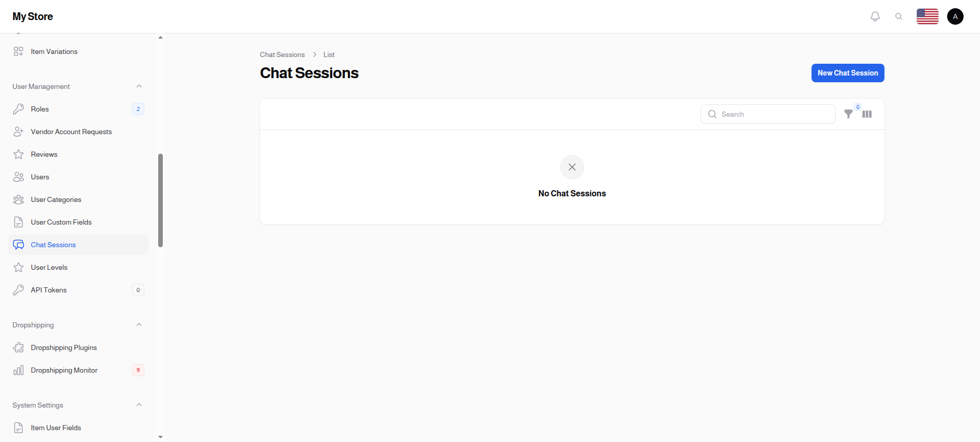Collapse the System Settings section
This screenshot has width=980, height=442.
tap(139, 404)
